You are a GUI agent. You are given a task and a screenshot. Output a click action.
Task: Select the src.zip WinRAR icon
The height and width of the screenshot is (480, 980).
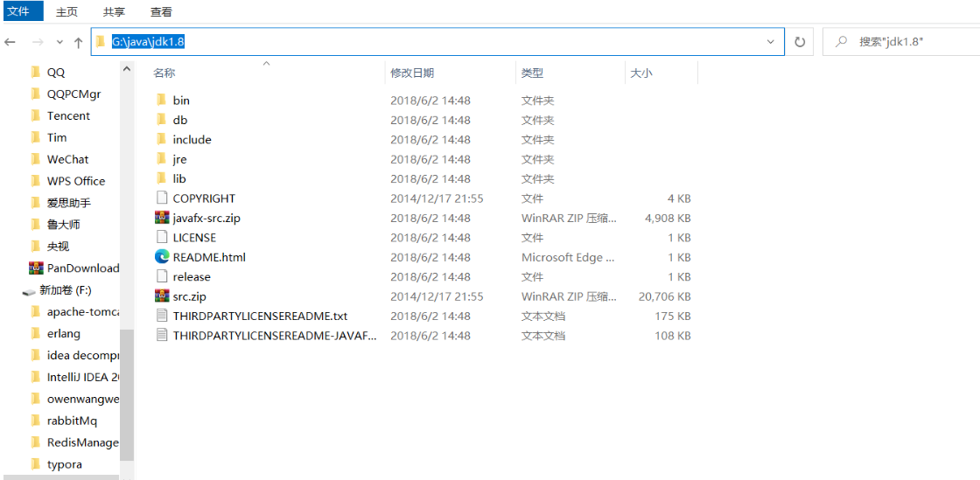162,296
